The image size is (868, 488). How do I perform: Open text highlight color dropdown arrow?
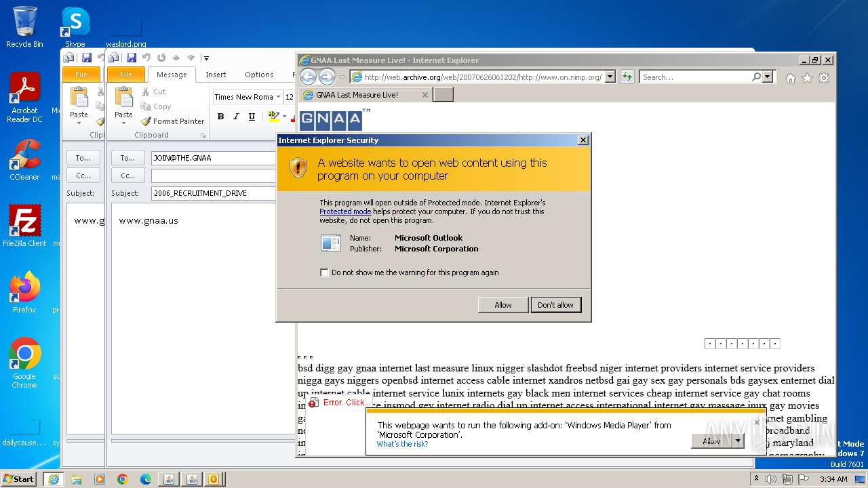[x=284, y=117]
